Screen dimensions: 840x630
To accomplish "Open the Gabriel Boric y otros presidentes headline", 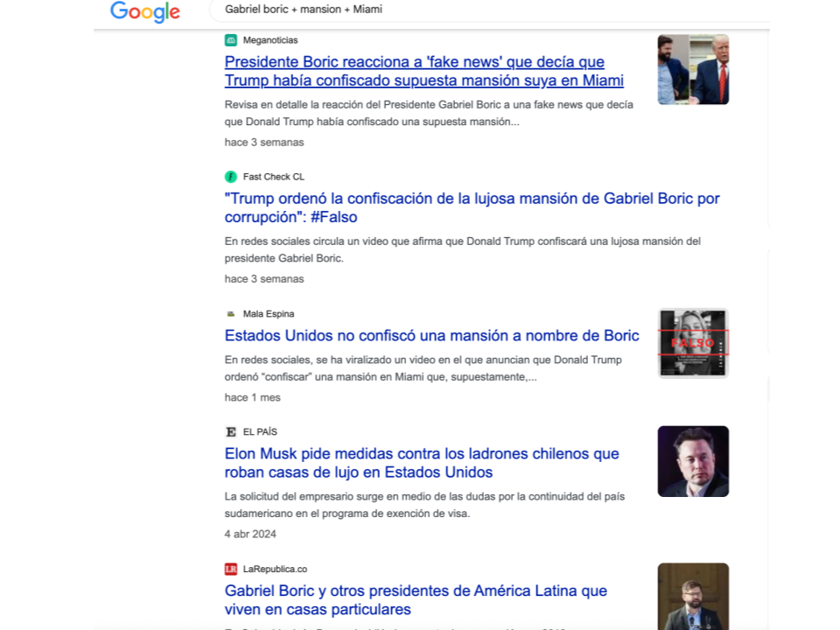I will [x=416, y=600].
